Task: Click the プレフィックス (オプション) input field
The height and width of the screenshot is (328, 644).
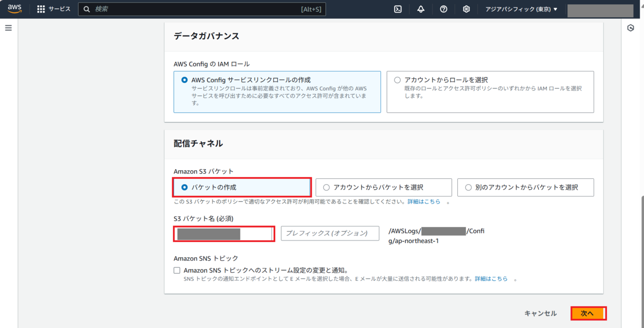Action: (x=330, y=234)
